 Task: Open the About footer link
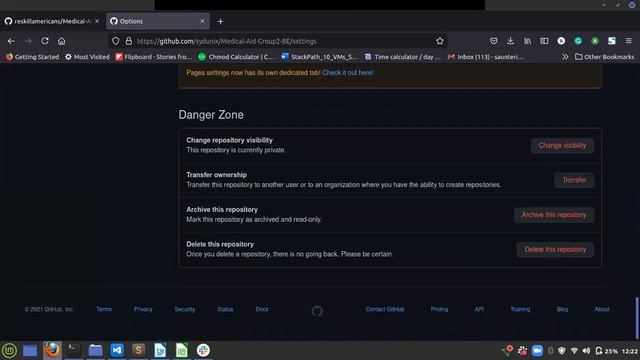tap(602, 309)
